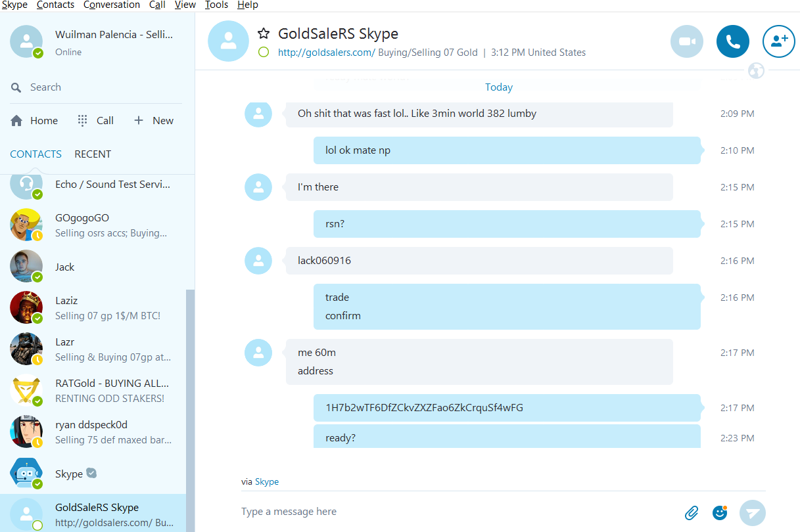Click the 'trade confirm' message bubble
The height and width of the screenshot is (532, 800).
click(507, 307)
